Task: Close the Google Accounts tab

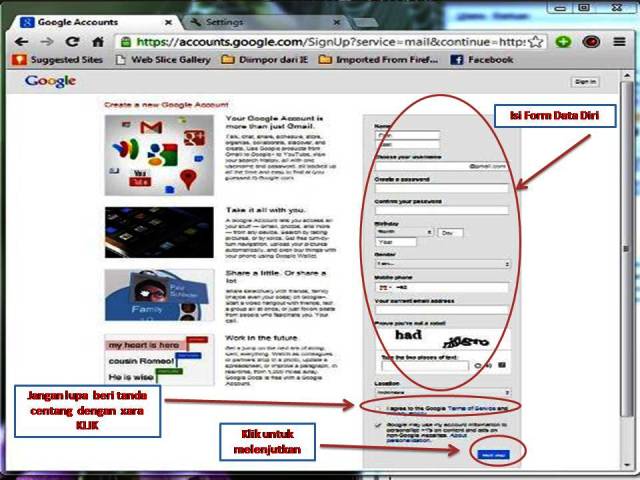Action: tap(168, 22)
